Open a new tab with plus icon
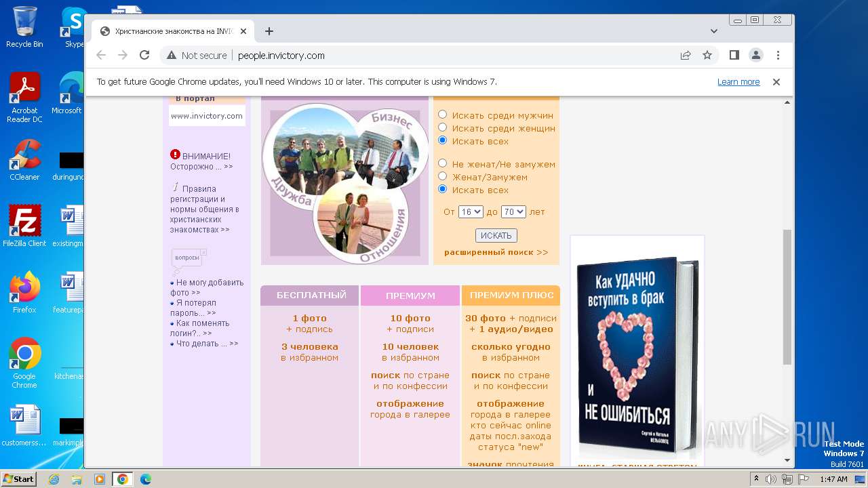 269,31
